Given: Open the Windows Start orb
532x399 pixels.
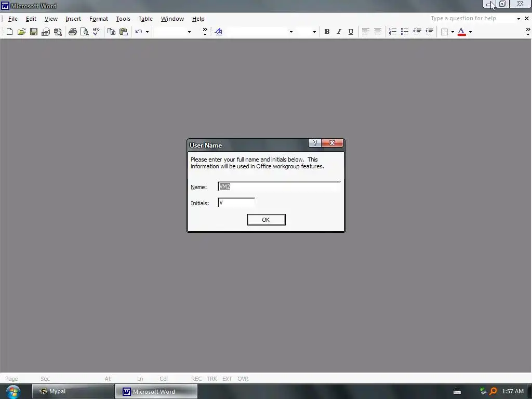Looking at the screenshot, I should [x=13, y=392].
